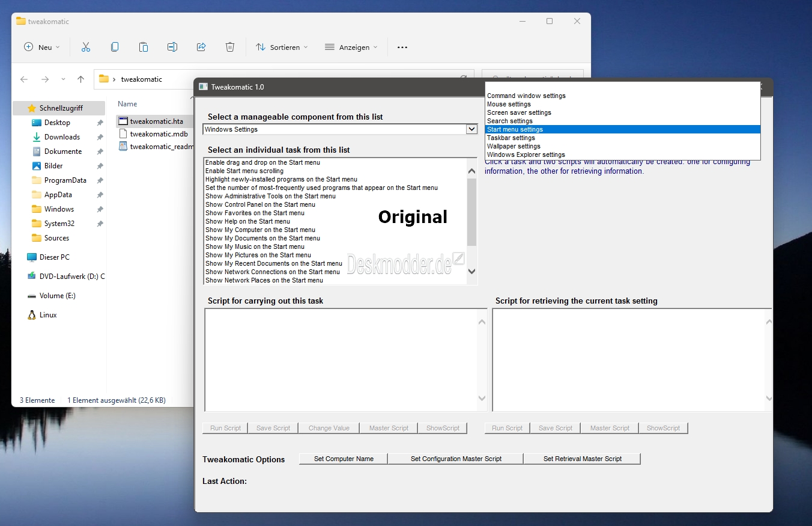Open the Sortieren dropdown menu

pos(282,47)
